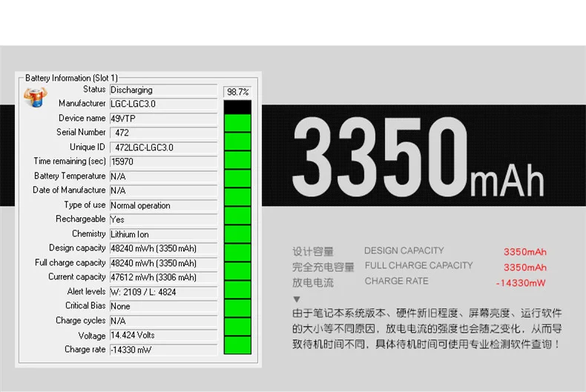This screenshot has width=586, height=392.
Task: Click the DESIGN CAPACITY label on the right
Action: (404, 250)
